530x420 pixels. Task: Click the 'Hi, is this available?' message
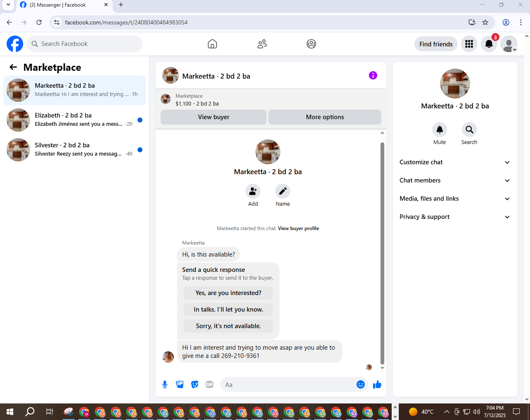209,254
